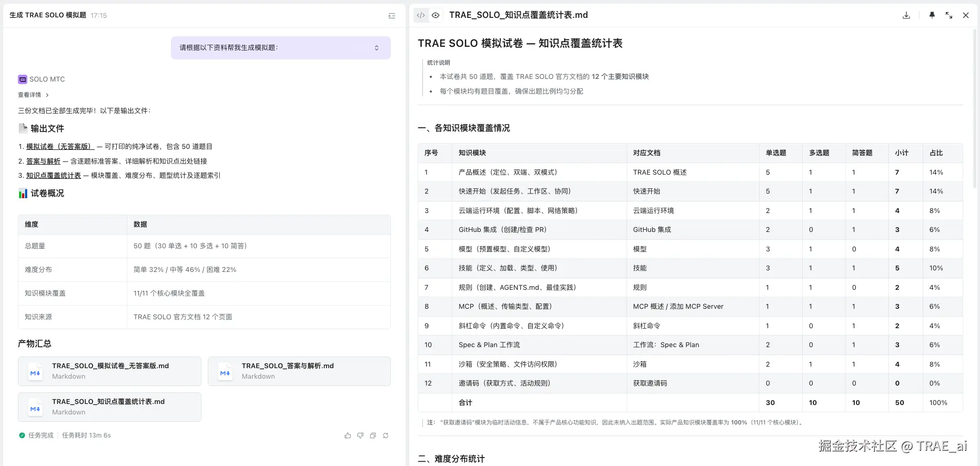Image resolution: width=980 pixels, height=466 pixels.
Task: Dislike the response with thumbs down
Action: click(x=360, y=435)
